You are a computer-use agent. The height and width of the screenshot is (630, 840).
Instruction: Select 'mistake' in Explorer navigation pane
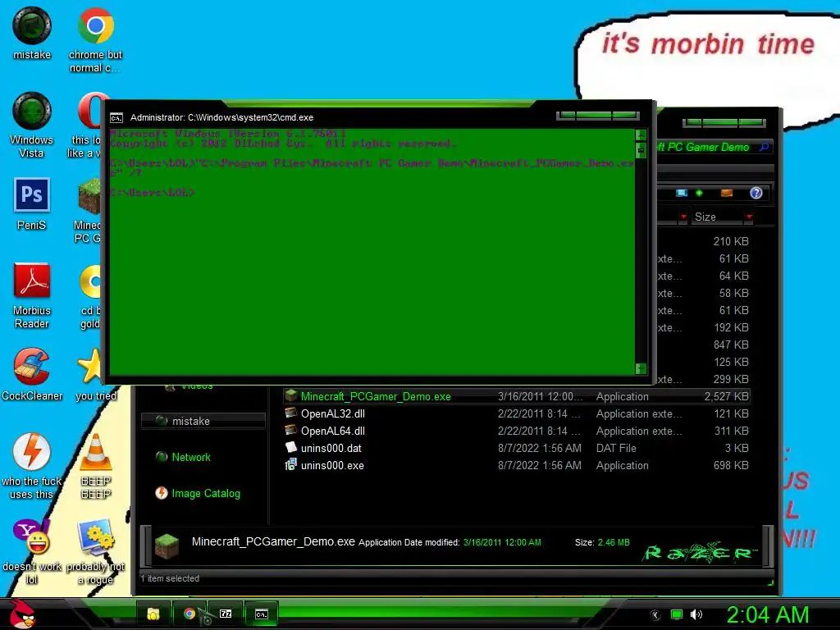coord(203,421)
